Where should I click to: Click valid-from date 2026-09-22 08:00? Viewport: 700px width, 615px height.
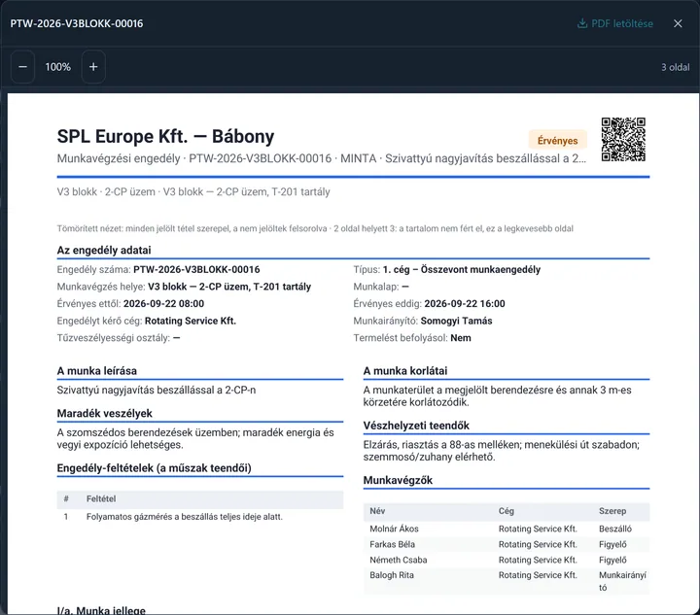164,304
